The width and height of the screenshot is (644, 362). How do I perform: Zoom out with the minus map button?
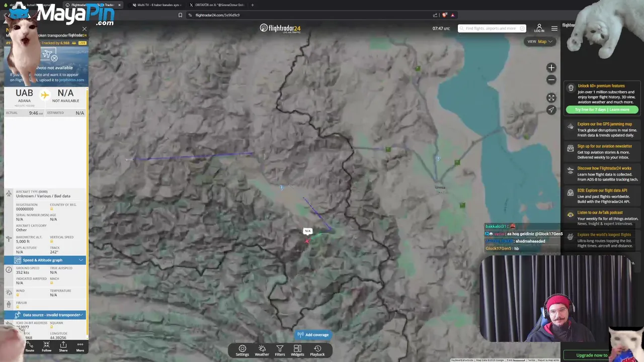click(551, 79)
